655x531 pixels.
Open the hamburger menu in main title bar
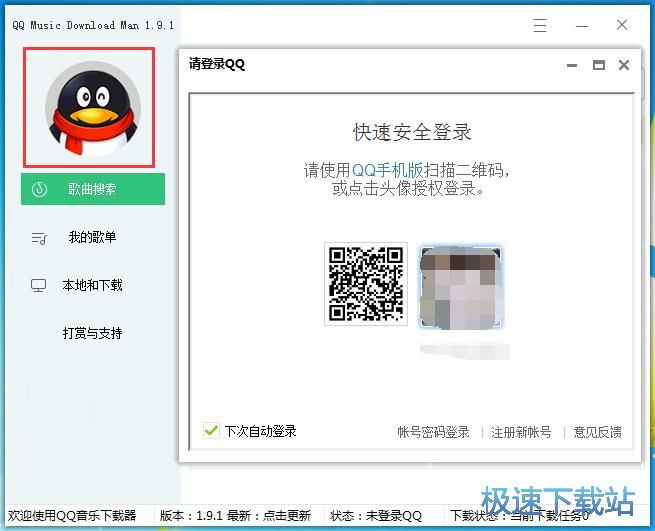pyautogui.click(x=540, y=25)
